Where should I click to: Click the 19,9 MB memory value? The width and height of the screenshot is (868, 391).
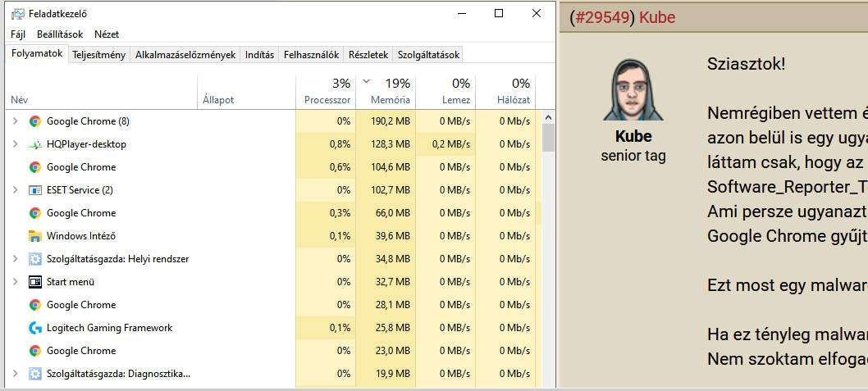(391, 374)
